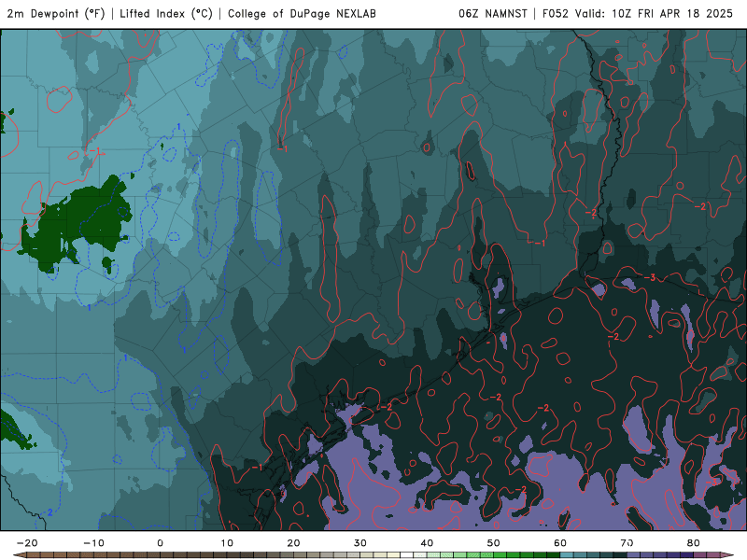Click the "40" color bar label
The image size is (747, 560).
(x=427, y=543)
